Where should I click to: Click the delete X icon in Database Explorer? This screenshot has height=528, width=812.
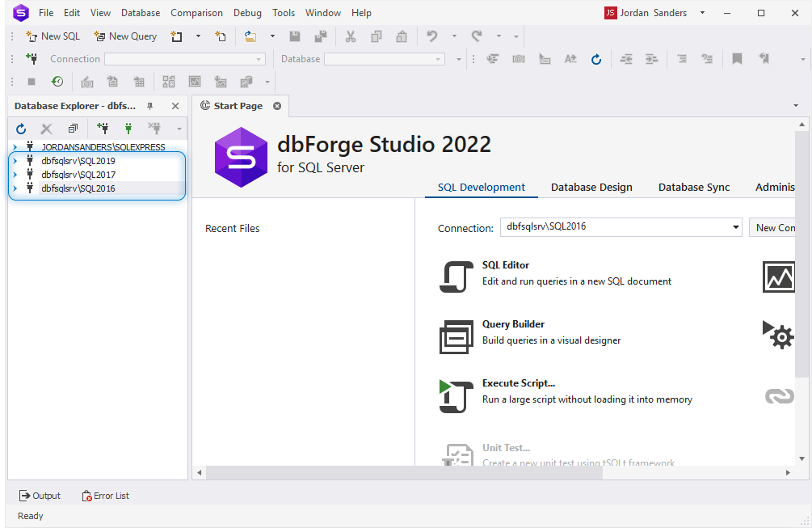pyautogui.click(x=47, y=129)
